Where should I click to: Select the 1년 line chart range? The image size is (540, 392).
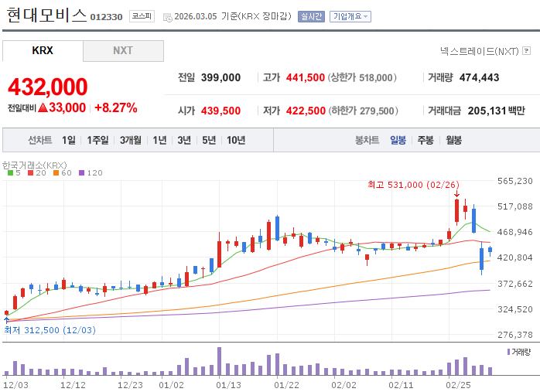click(159, 140)
